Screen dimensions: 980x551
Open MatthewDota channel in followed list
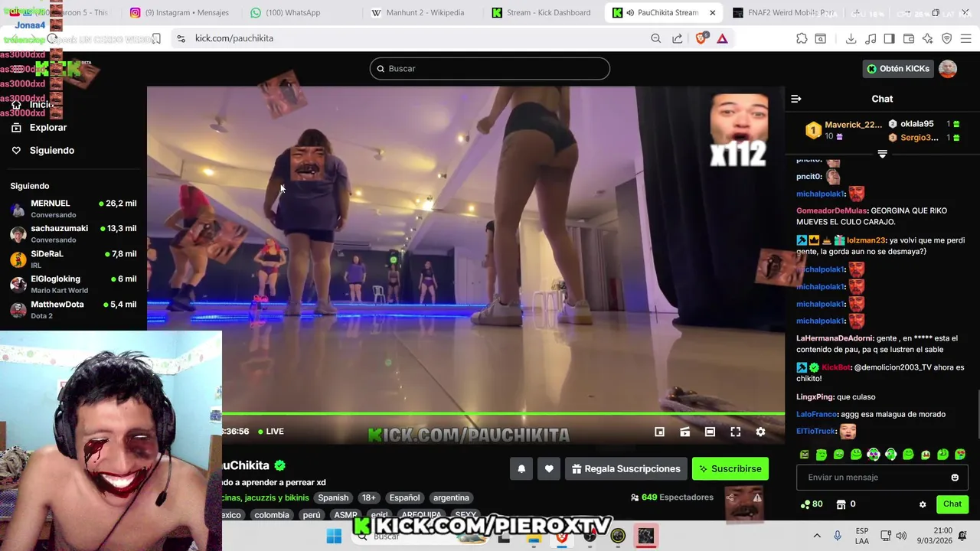pyautogui.click(x=73, y=309)
